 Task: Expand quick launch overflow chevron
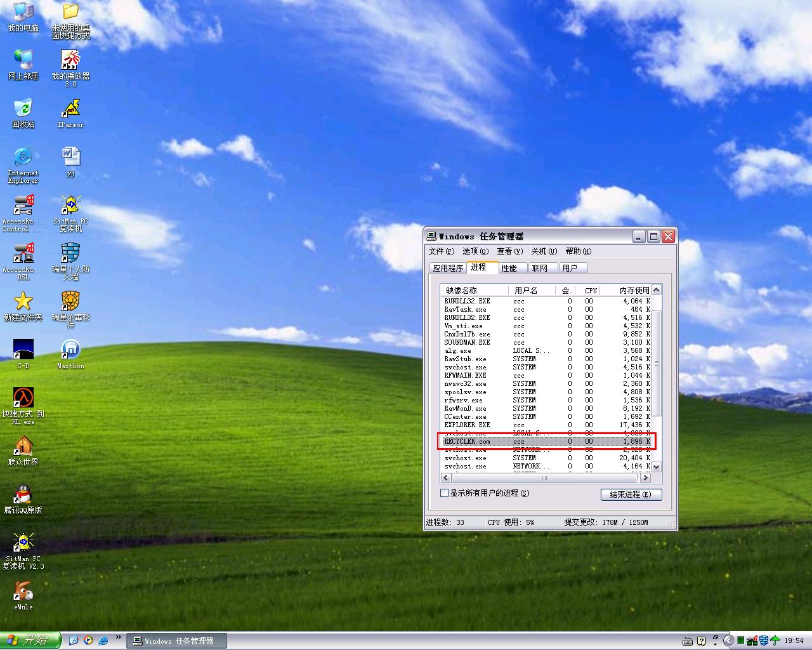click(x=118, y=637)
